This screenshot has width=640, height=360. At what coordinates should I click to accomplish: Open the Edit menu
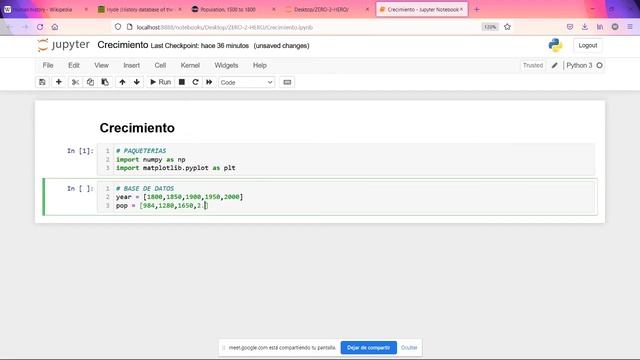coord(74,65)
